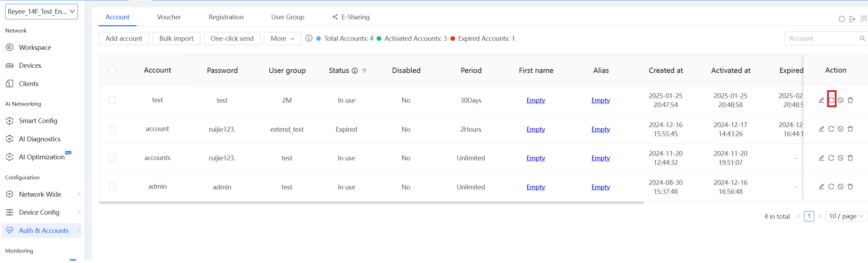Click the Add account button
The height and width of the screenshot is (263, 868).
pos(124,38)
